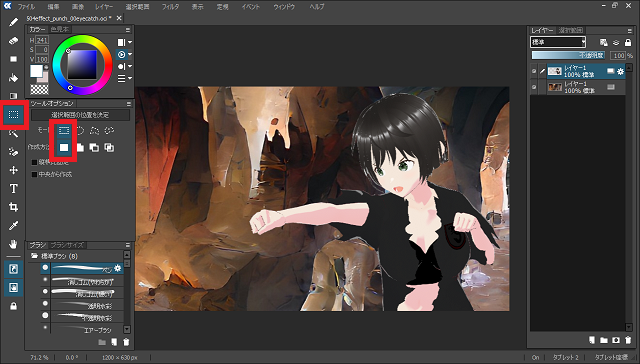Open the レイヤー menu in menu bar
The height and width of the screenshot is (364, 640).
click(x=104, y=7)
